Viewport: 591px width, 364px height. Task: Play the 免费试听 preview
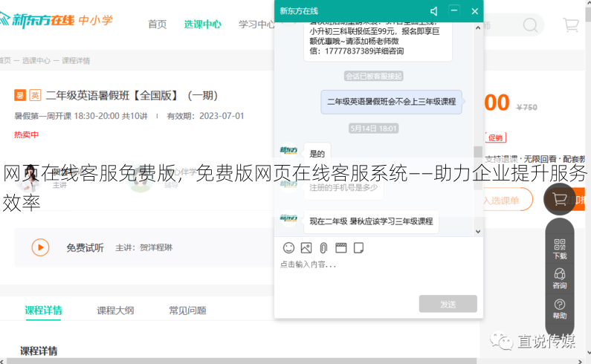(x=40, y=247)
